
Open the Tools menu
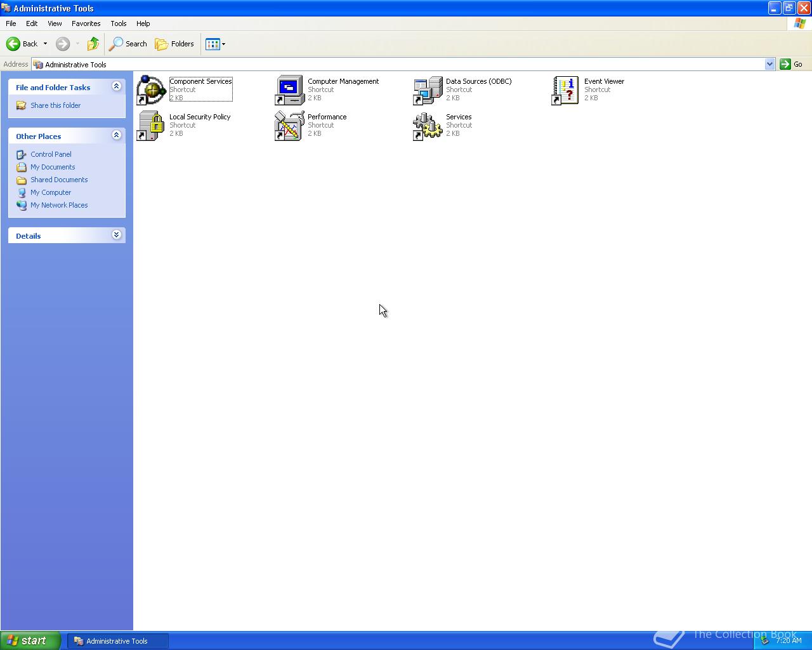[119, 23]
